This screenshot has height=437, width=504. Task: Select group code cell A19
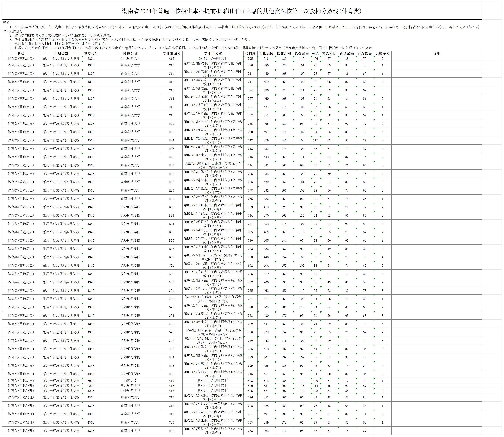pyautogui.click(x=171, y=380)
